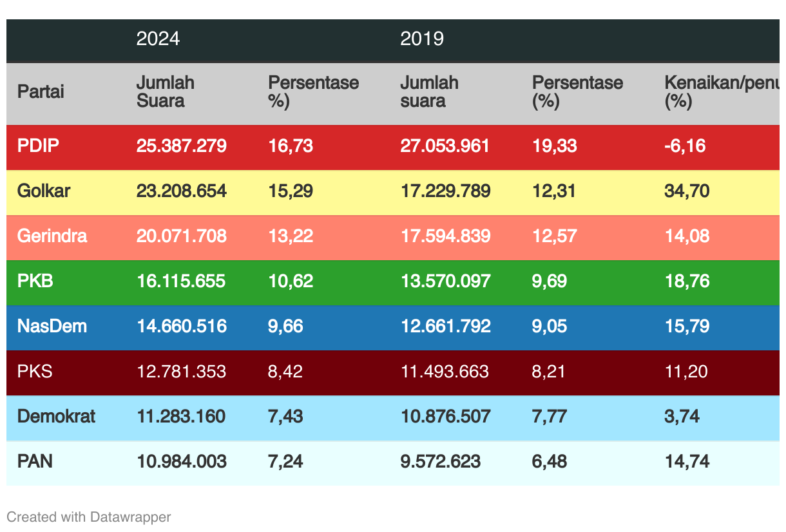Click NasDem change value 15,79
786x532 pixels.
[x=687, y=326]
